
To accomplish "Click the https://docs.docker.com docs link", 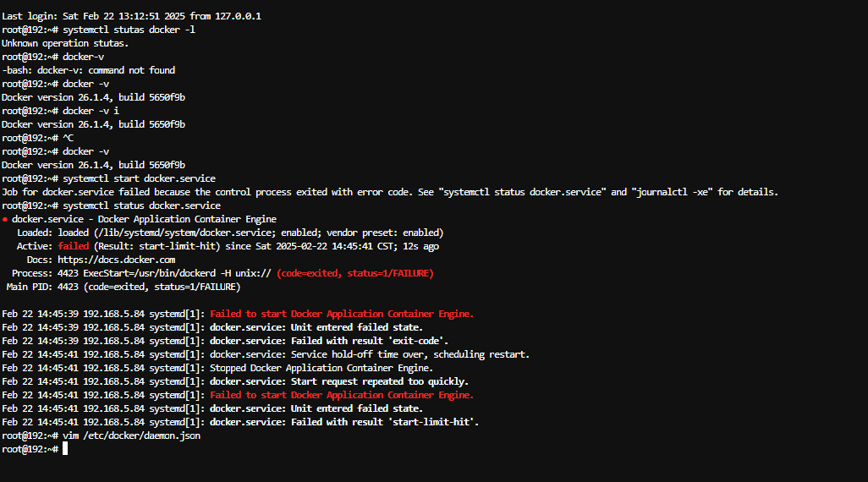I will (x=116, y=260).
